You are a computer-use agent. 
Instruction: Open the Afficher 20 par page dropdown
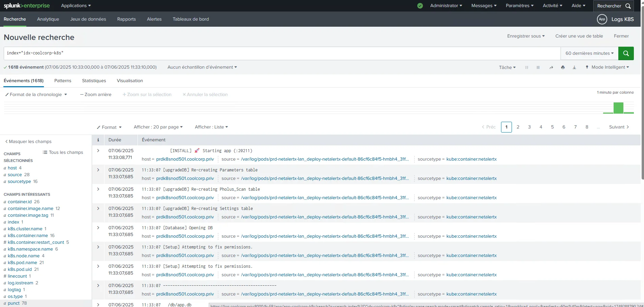coord(158,127)
